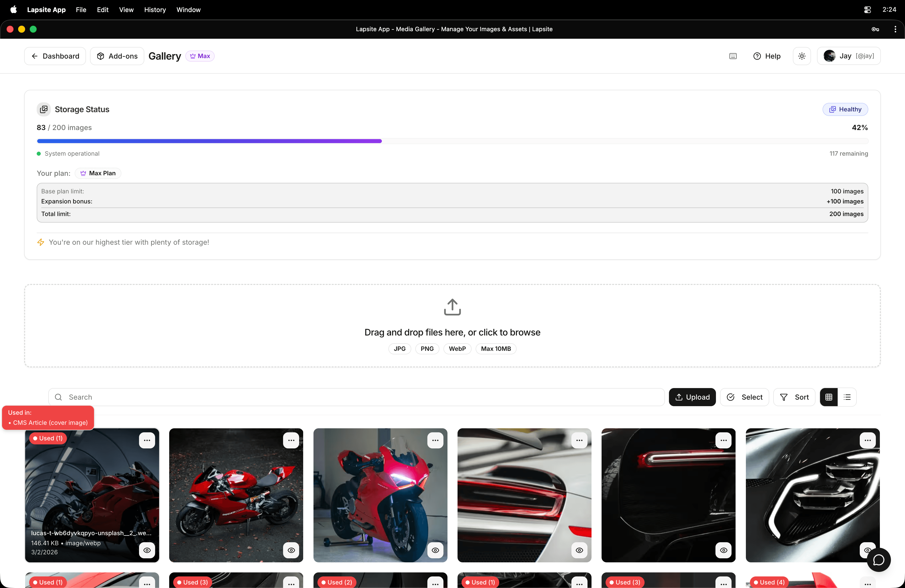905x588 pixels.
Task: Preview the red Ducati on leaves image
Action: click(291, 550)
